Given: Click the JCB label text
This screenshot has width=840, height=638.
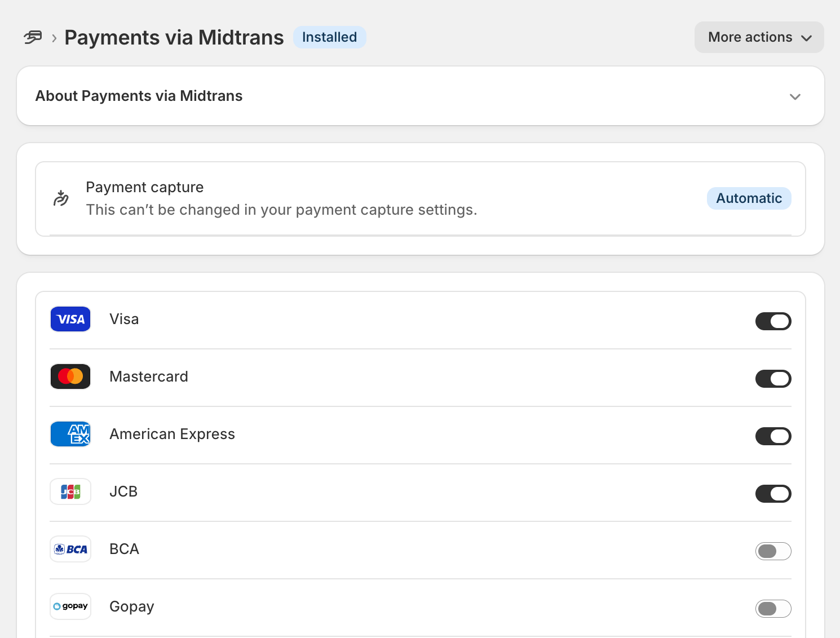Looking at the screenshot, I should pyautogui.click(x=123, y=491).
